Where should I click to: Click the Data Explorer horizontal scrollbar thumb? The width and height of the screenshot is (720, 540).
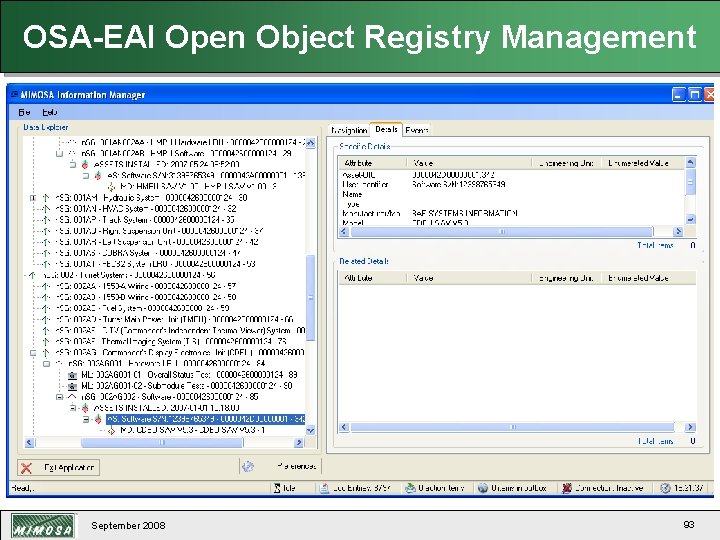(x=162, y=442)
